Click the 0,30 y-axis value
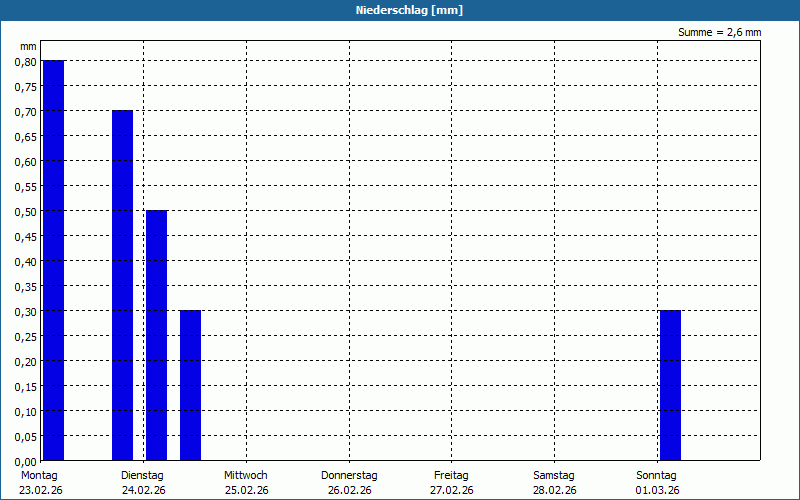Image resolution: width=800 pixels, height=500 pixels. tap(26, 312)
